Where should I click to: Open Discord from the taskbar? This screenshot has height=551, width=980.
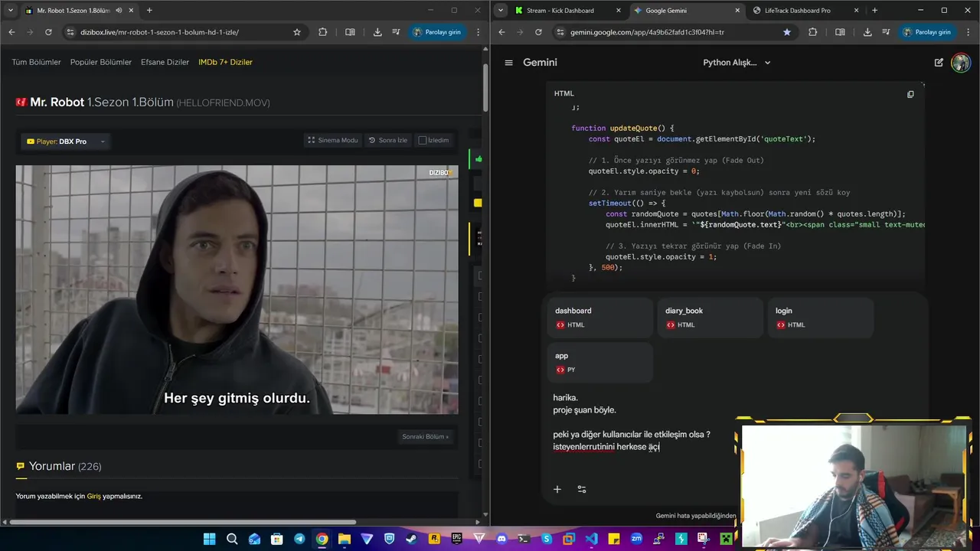pos(501,540)
